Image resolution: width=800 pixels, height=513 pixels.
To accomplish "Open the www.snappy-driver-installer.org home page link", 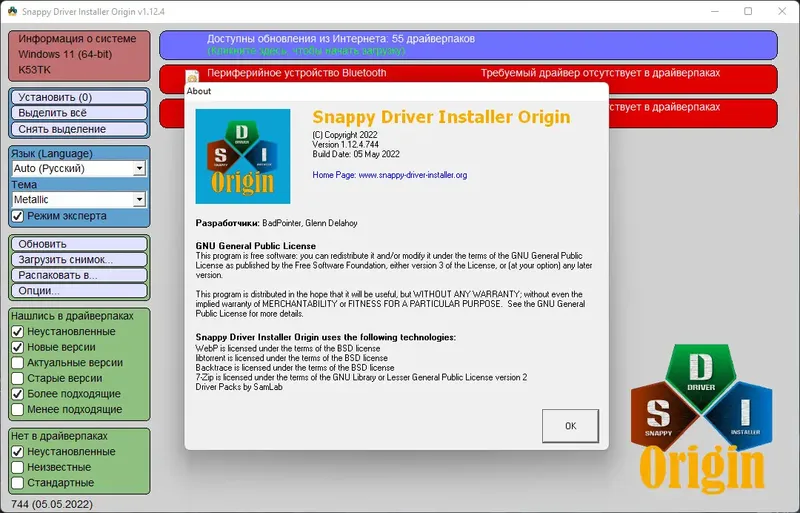I will coord(413,175).
